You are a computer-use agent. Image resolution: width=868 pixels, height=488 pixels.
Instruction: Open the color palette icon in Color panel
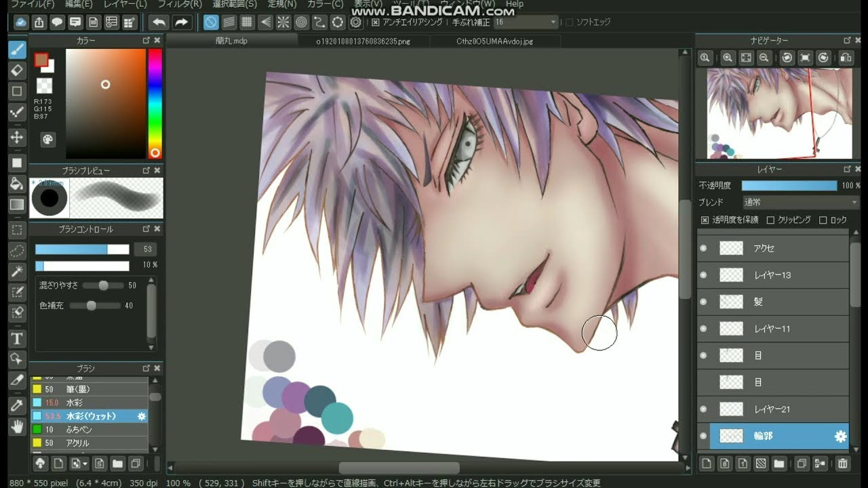click(x=47, y=140)
